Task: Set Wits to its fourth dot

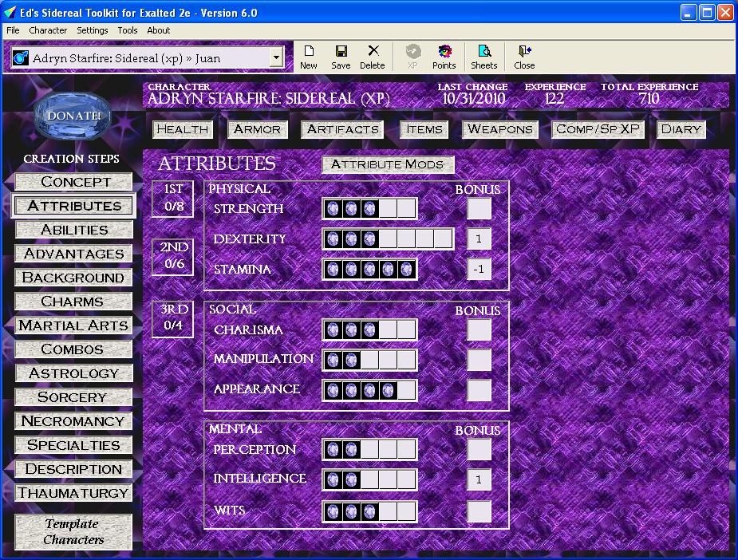Action: (388, 511)
